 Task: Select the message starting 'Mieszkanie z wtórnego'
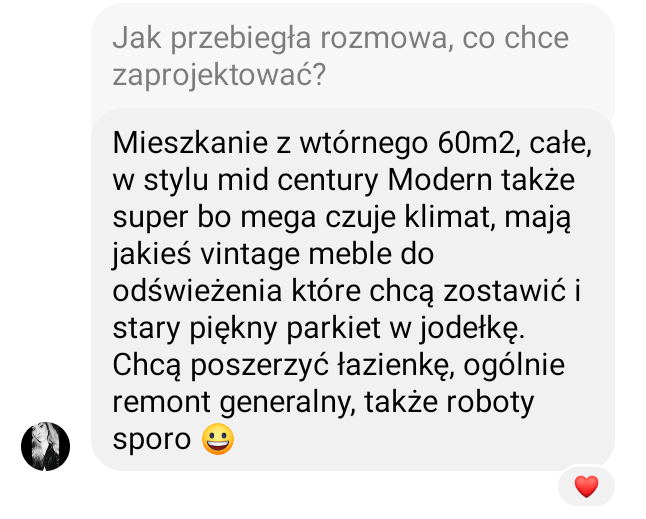coord(353,290)
